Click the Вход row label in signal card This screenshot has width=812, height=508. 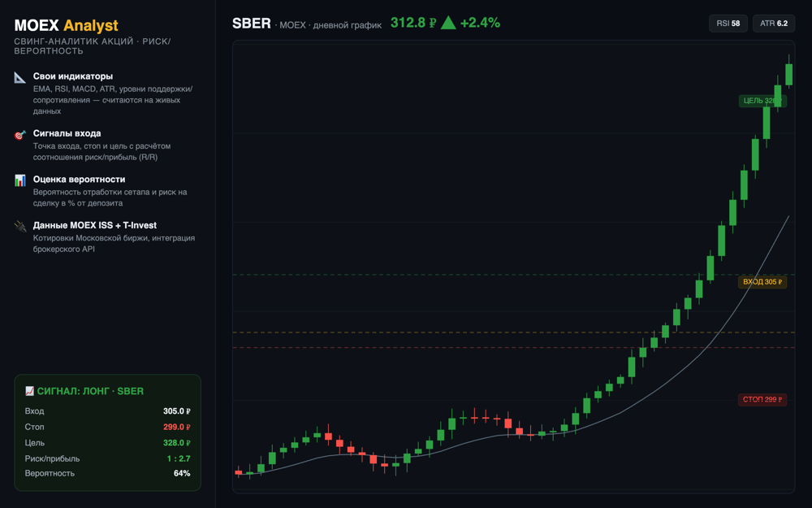click(34, 411)
